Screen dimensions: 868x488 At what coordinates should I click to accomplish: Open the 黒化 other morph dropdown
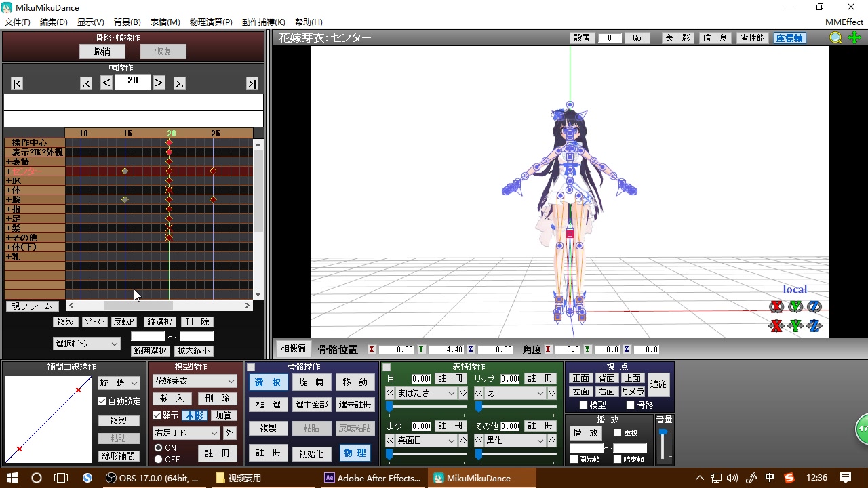click(515, 441)
